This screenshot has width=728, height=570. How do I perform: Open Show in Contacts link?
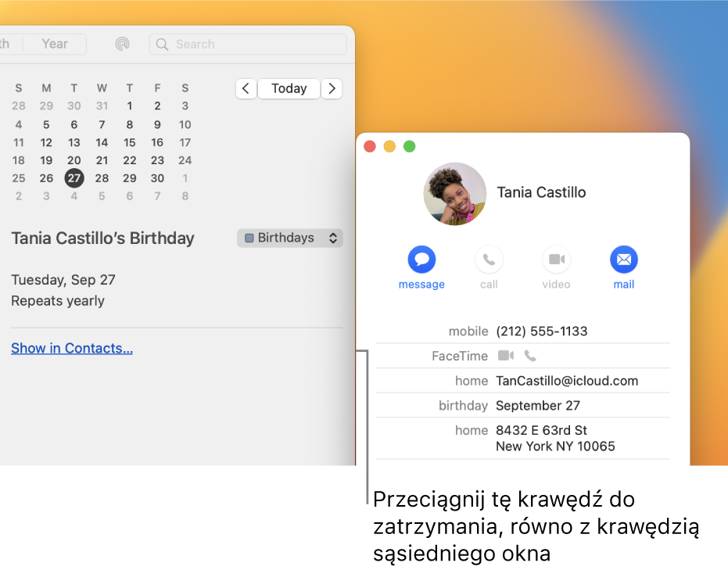(x=72, y=348)
